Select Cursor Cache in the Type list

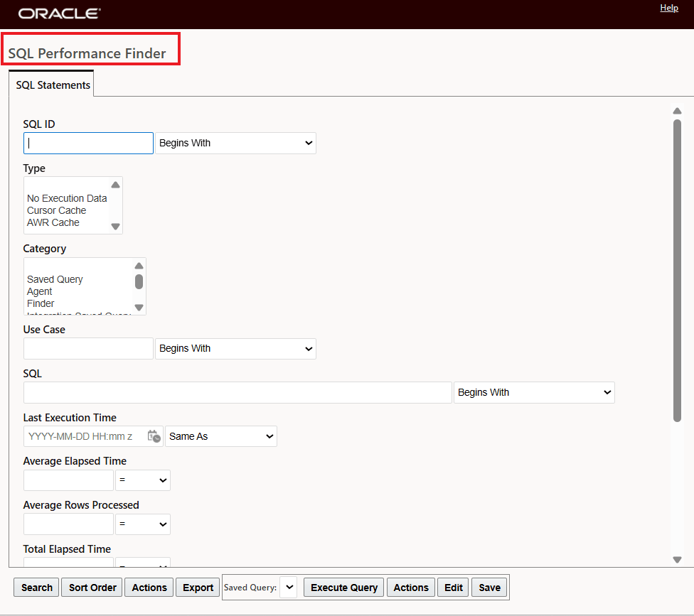click(55, 210)
